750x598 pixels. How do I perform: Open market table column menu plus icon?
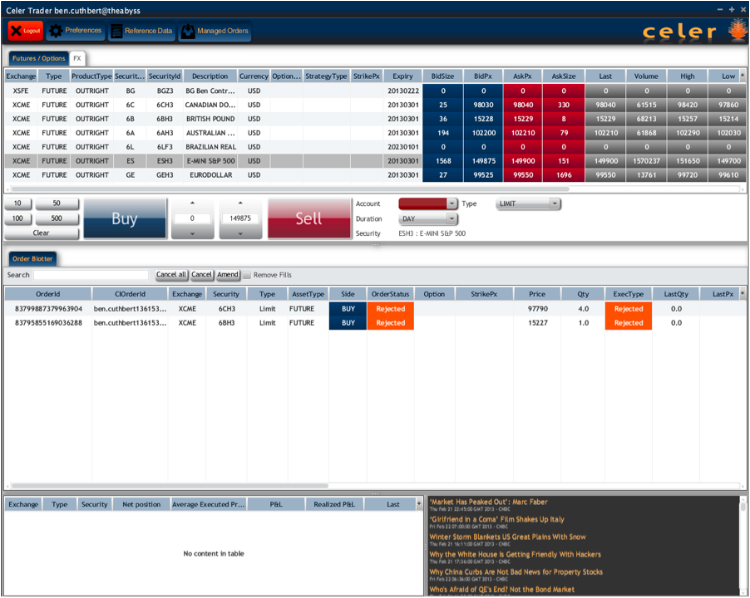pos(742,76)
